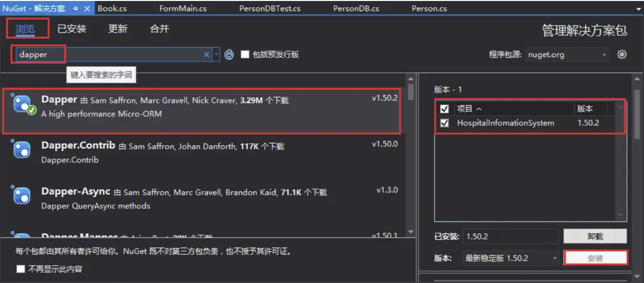Screen dimensions: 644x283
Task: Click the 管理解决方案包 heading
Action: (x=584, y=31)
